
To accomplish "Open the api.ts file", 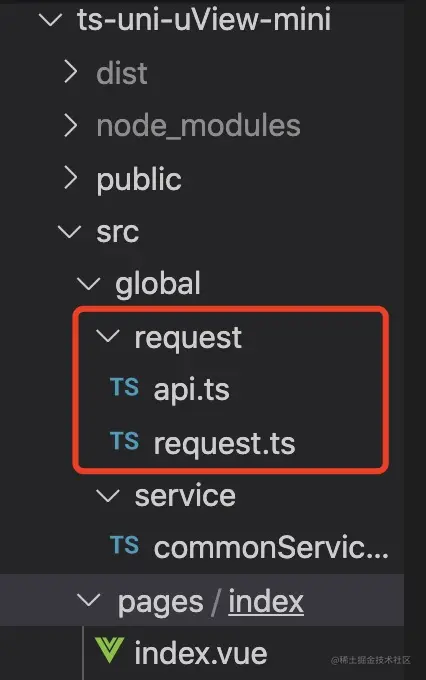I will coord(191,390).
